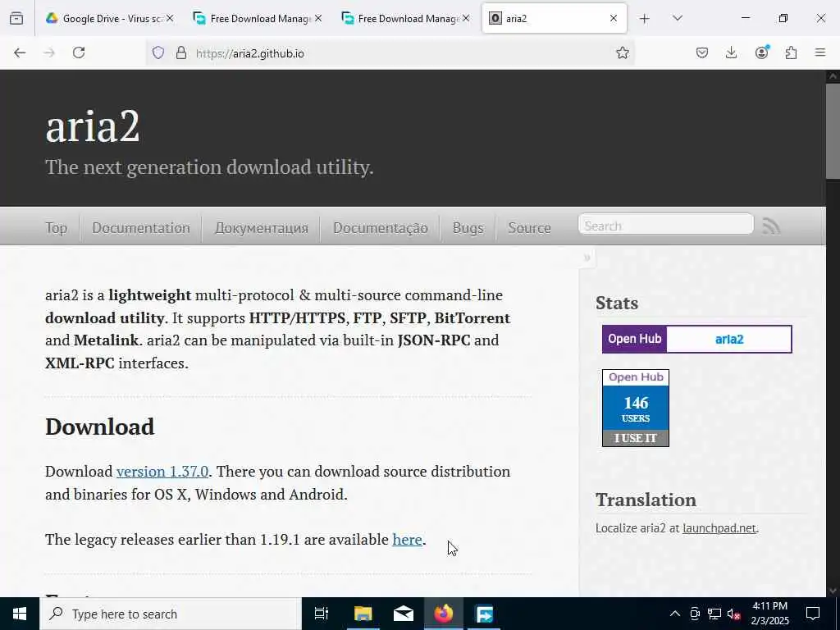Open English Documentation nav item
This screenshot has height=630, width=840.
141,228
